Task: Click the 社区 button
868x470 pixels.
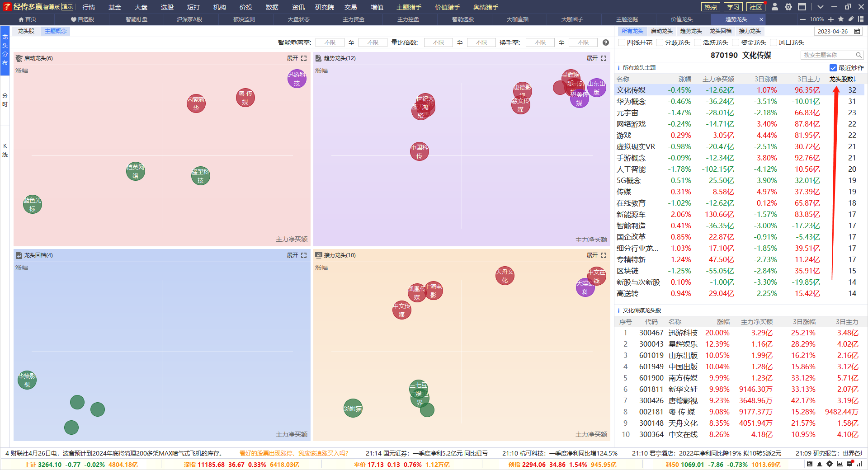Action: click(x=756, y=7)
